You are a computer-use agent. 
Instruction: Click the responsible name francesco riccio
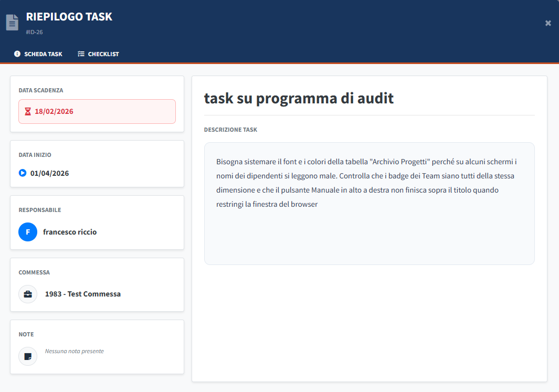click(x=70, y=232)
